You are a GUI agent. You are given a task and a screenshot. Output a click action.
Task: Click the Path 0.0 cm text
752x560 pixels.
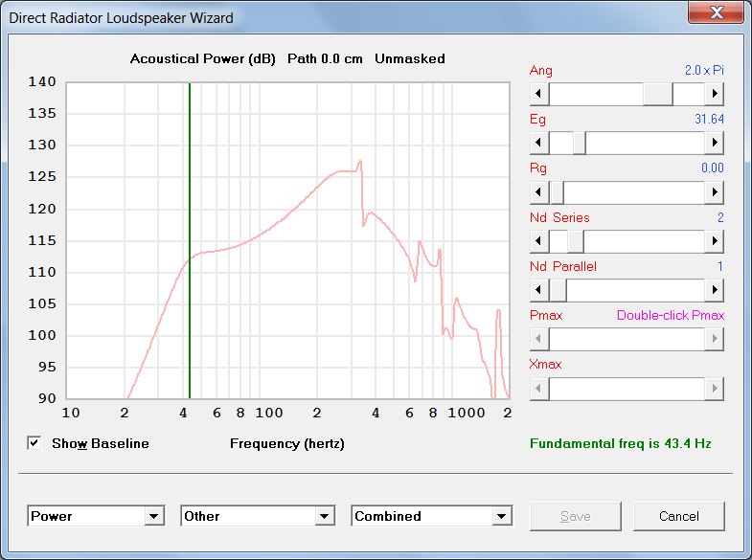click(x=325, y=59)
